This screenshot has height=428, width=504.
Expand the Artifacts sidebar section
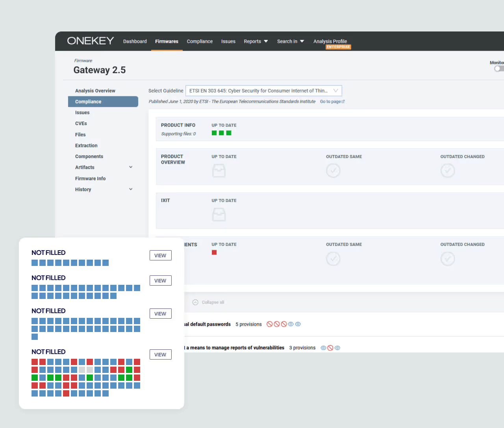[x=130, y=167]
